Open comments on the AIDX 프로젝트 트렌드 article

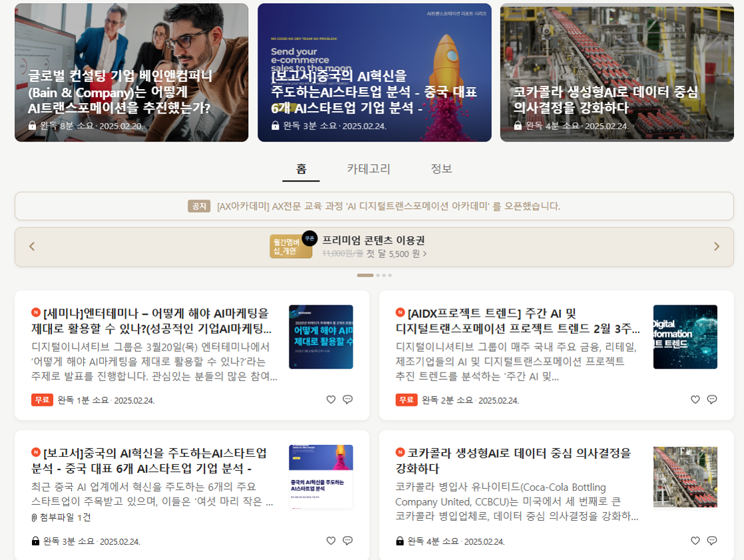coord(712,400)
